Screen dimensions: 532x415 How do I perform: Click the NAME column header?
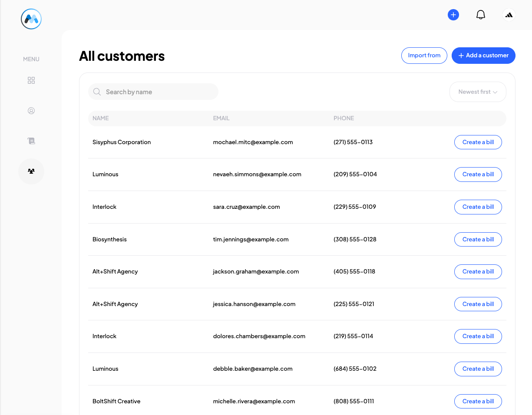(101, 118)
